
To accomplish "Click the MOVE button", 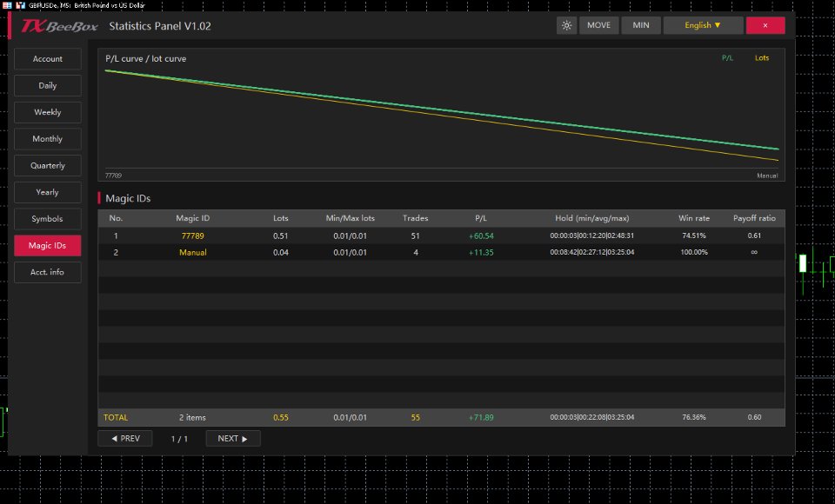I will tap(598, 25).
